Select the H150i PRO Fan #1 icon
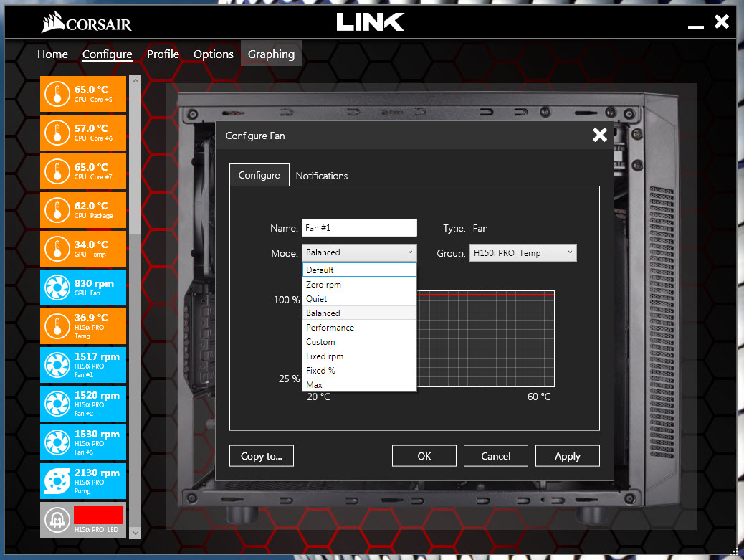The image size is (744, 560). (57, 365)
